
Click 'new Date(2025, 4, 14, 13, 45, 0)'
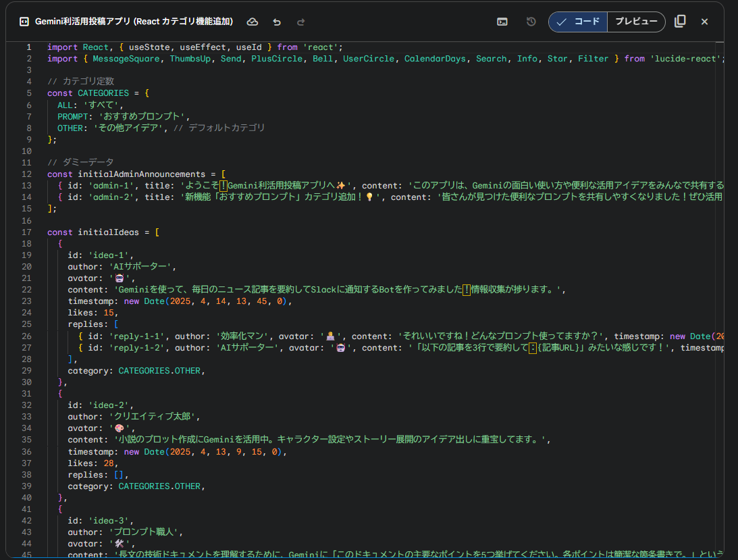coord(206,301)
